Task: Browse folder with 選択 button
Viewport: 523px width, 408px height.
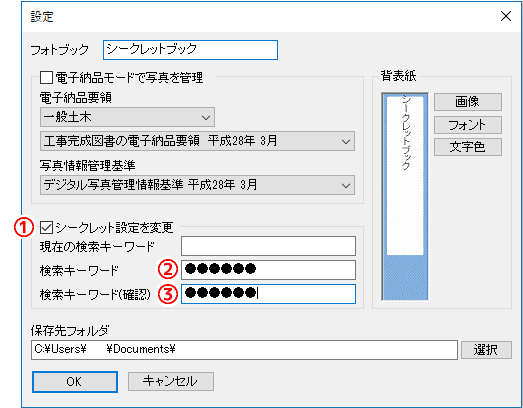Action: point(486,350)
